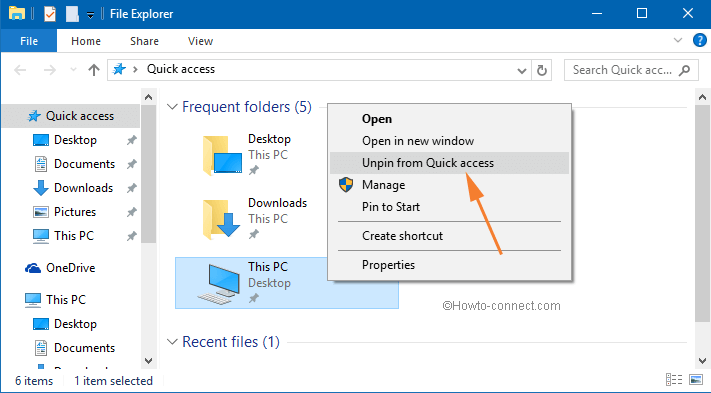Viewport: 711px width, 393px height.
Task: Open the recent locations dropdown arrow
Action: coord(73,70)
